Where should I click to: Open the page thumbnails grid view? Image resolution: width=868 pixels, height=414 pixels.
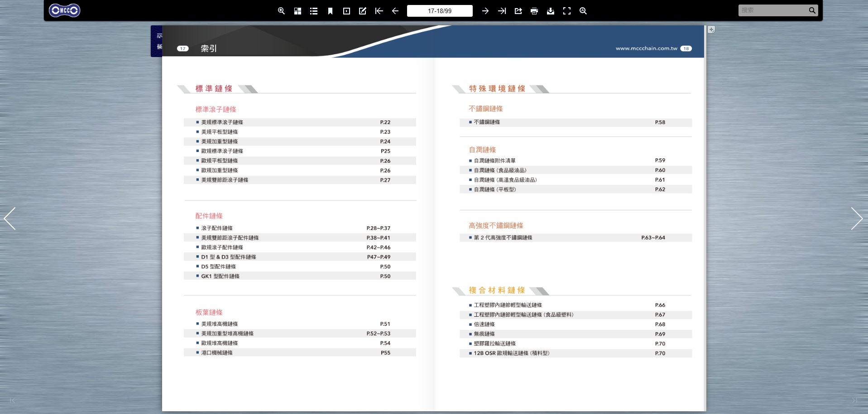(x=297, y=11)
